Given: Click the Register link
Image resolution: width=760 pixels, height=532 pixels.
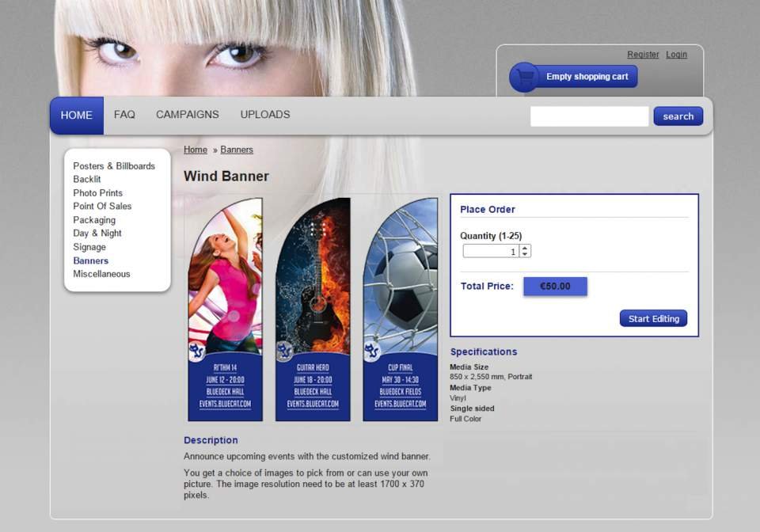Looking at the screenshot, I should point(643,54).
